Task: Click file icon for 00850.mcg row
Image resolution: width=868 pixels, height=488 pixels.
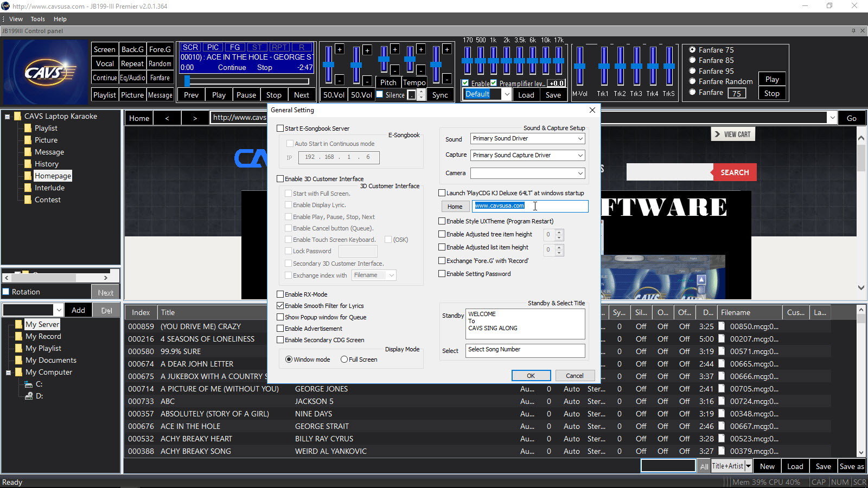Action: pyautogui.click(x=722, y=326)
